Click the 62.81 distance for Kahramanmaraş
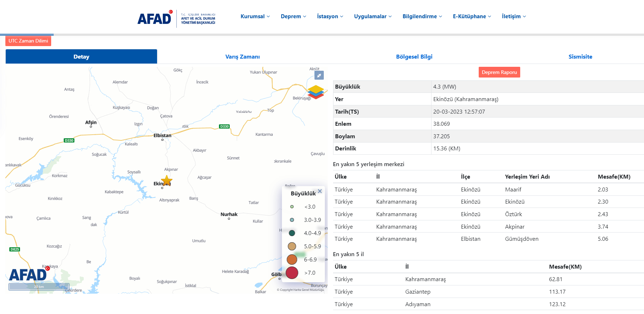 coord(556,279)
